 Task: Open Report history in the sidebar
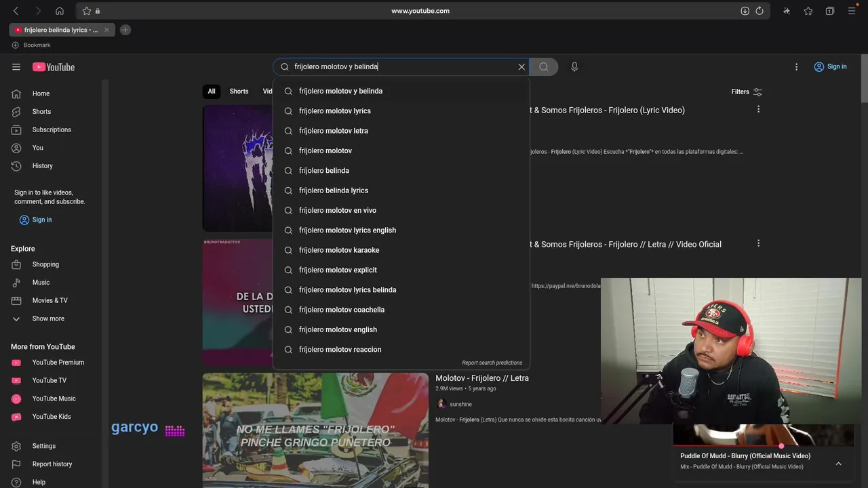[x=51, y=464]
